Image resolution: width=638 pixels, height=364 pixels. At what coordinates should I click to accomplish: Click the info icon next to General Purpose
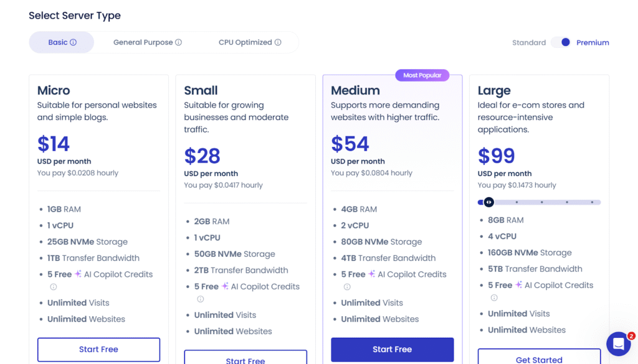point(179,42)
